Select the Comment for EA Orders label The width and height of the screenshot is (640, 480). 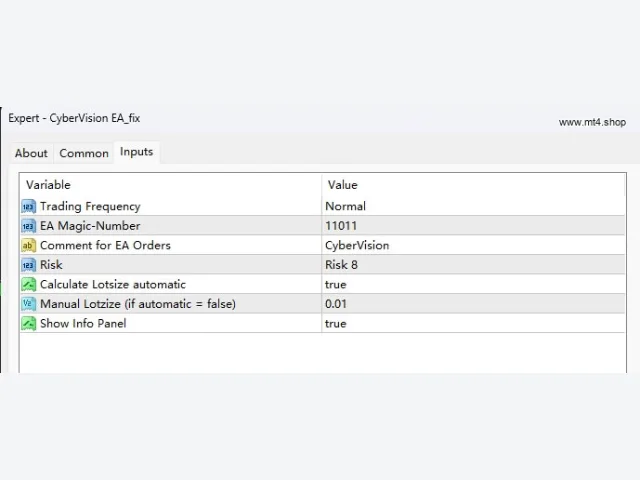(x=105, y=245)
